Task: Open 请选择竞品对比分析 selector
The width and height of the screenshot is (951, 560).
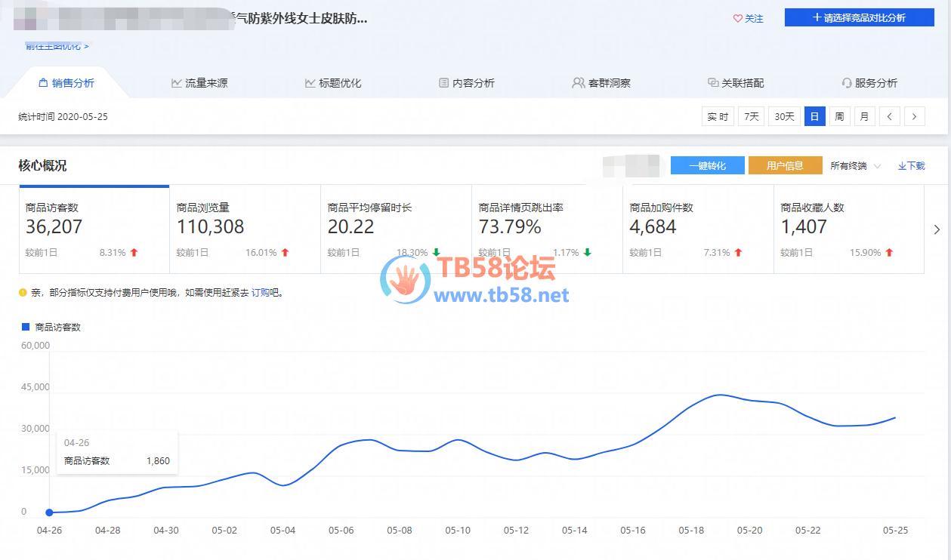Action: [x=859, y=17]
